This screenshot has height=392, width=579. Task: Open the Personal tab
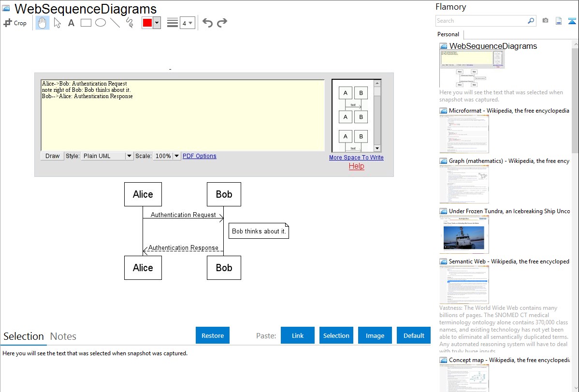tap(449, 34)
